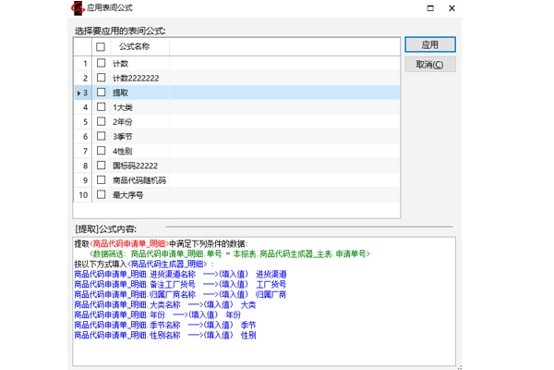
Task: Toggle the checkbox for 4性别
Action: click(101, 151)
